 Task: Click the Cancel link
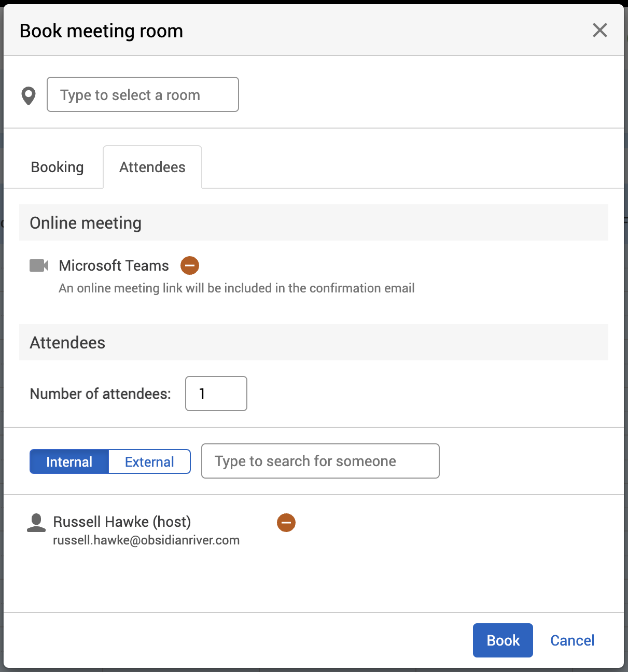click(x=572, y=640)
